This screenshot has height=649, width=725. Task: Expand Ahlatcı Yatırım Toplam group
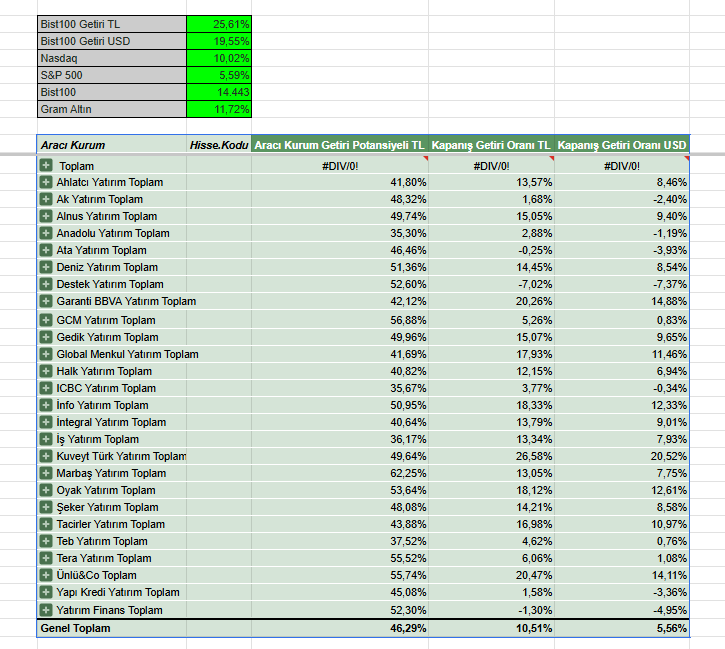click(46, 182)
